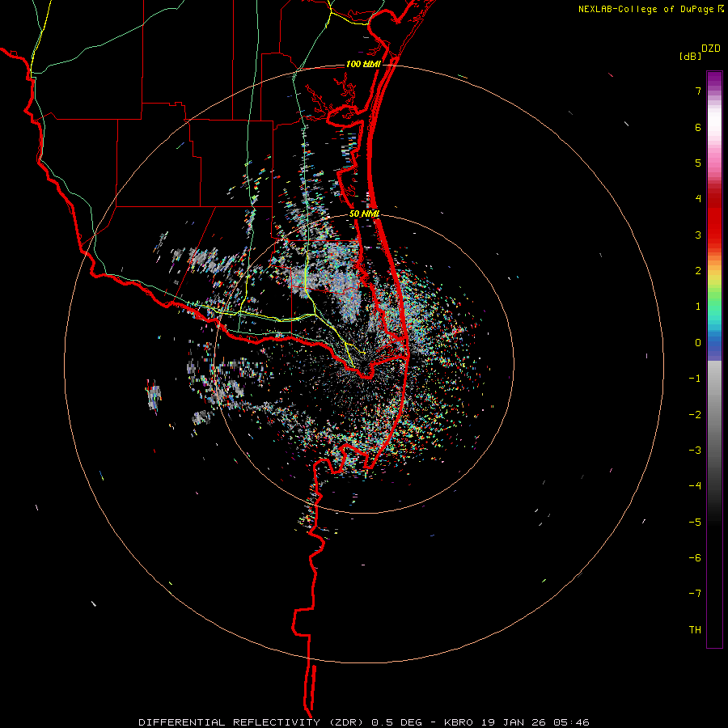Click the 3 dB colorbar tick label
The height and width of the screenshot is (728, 728).
[698, 235]
